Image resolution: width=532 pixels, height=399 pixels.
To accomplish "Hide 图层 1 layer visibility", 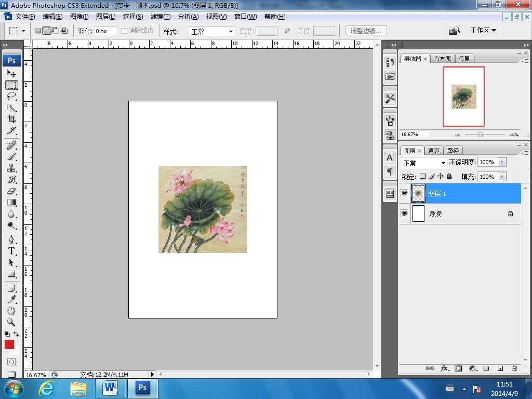I will coord(404,193).
